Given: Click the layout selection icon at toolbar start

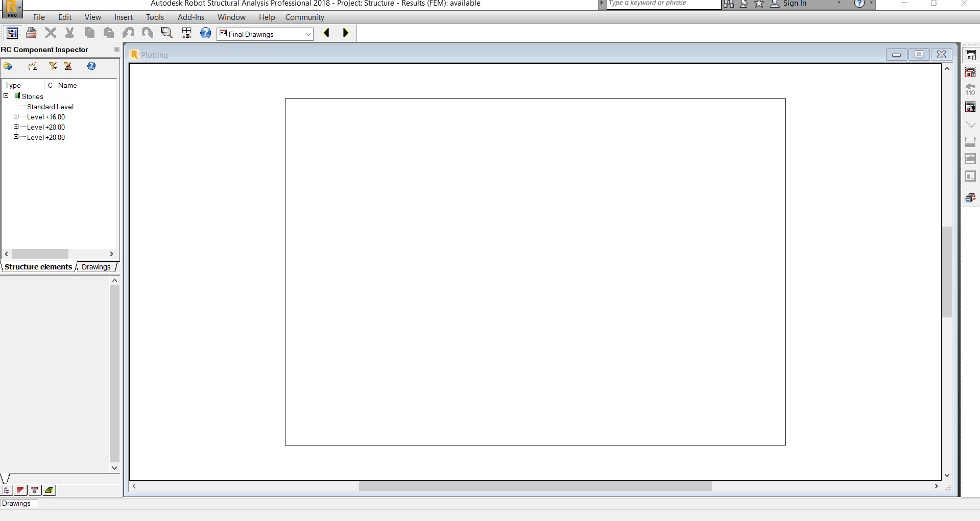Looking at the screenshot, I should click(12, 33).
